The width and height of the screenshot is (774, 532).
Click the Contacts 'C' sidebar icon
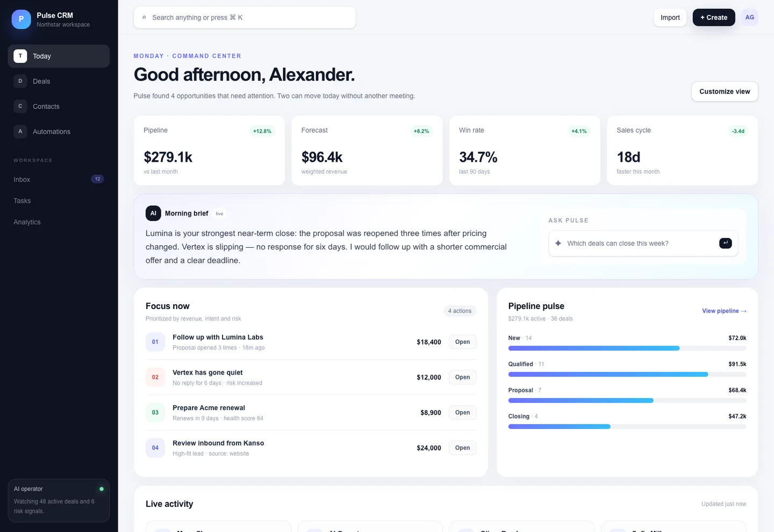20,106
